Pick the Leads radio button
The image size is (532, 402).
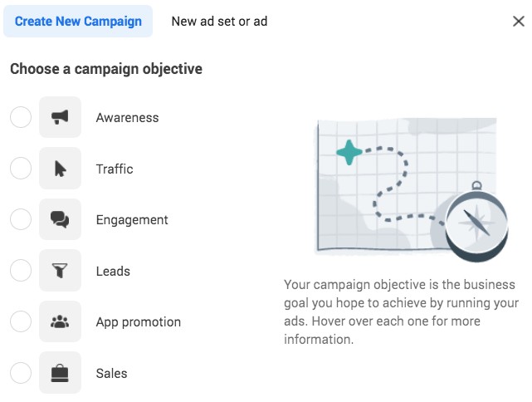pyautogui.click(x=21, y=271)
